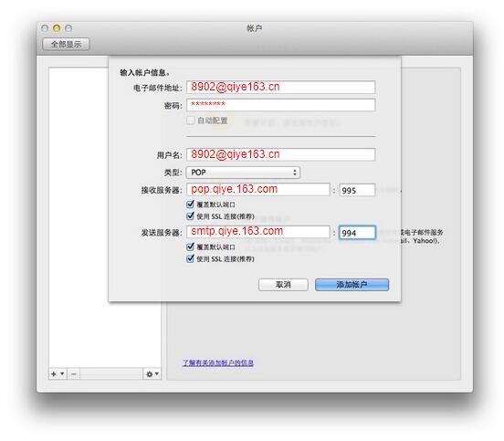Viewport: 504px width, 441px height.
Task: Click the 取消 cancel button
Action: tap(283, 285)
